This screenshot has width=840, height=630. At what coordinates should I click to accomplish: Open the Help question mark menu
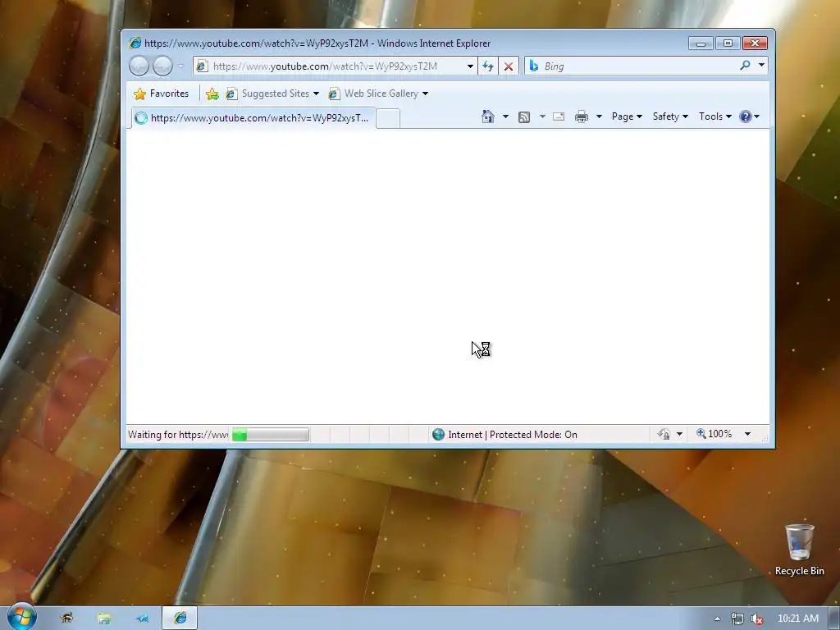tap(749, 116)
